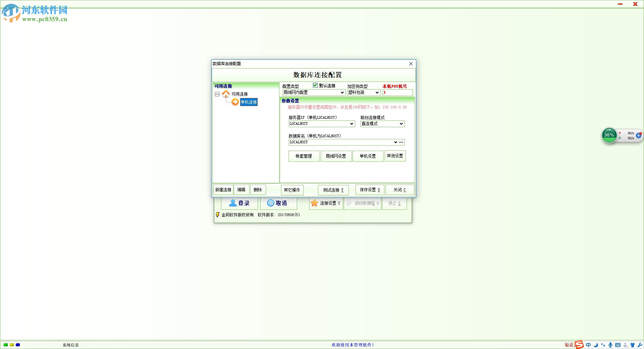Toggle the Sogou moon dark mode icon

pos(596,345)
